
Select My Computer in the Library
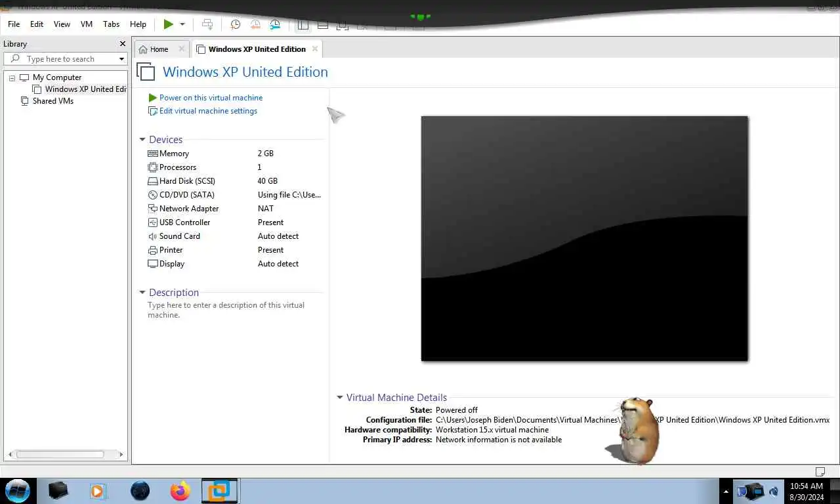click(57, 77)
